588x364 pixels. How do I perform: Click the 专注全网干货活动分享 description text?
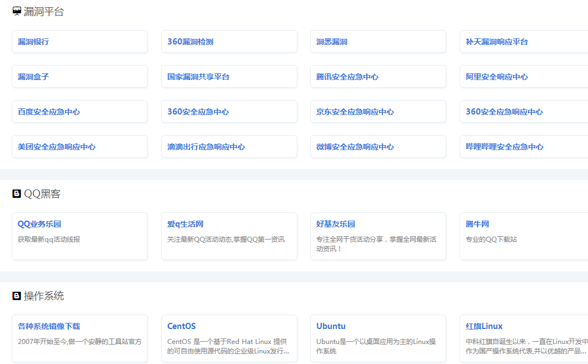(x=376, y=244)
